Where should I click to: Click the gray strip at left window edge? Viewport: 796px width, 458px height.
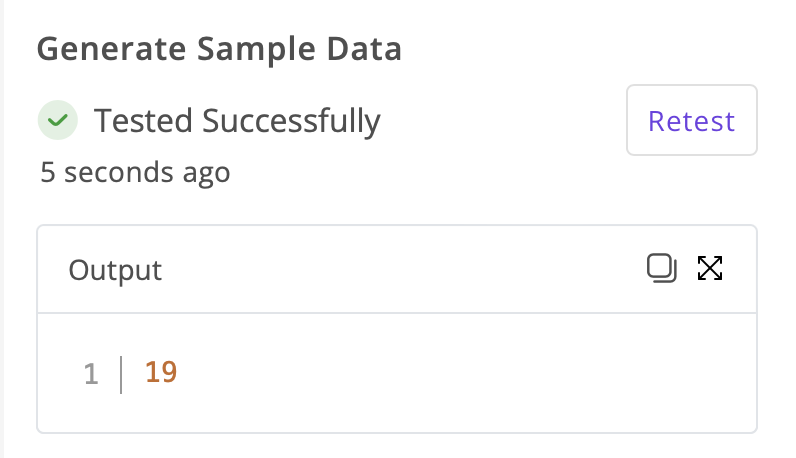(2, 229)
